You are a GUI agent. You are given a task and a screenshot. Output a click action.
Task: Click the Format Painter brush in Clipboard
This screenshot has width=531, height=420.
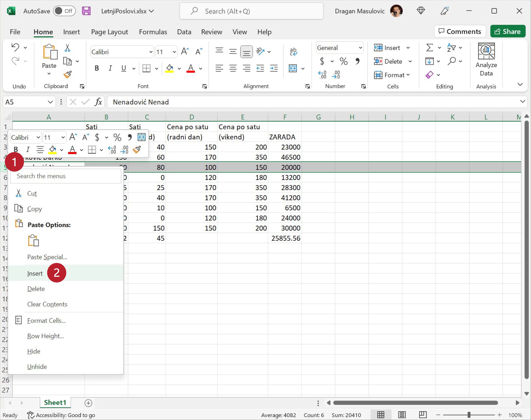coord(67,74)
